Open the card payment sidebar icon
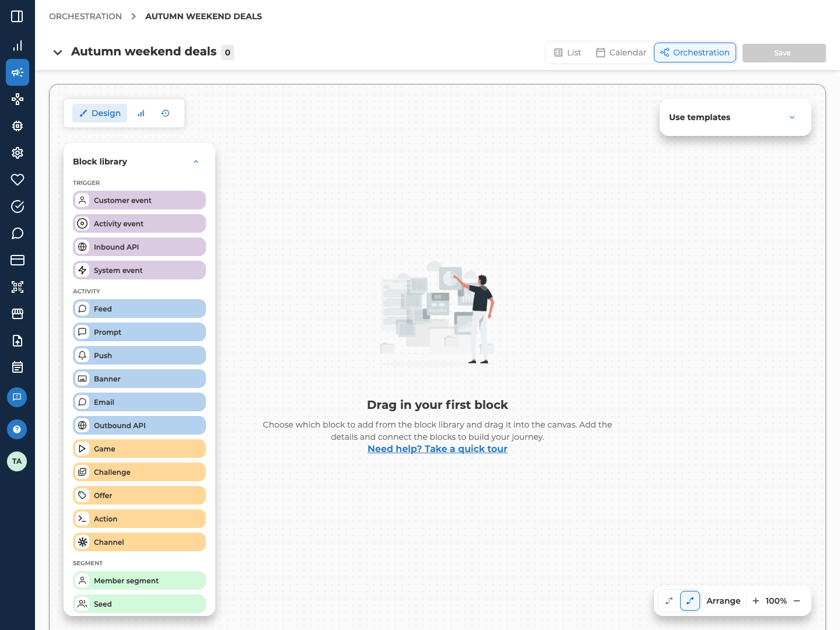Viewport: 840px width, 630px height. pos(17,260)
